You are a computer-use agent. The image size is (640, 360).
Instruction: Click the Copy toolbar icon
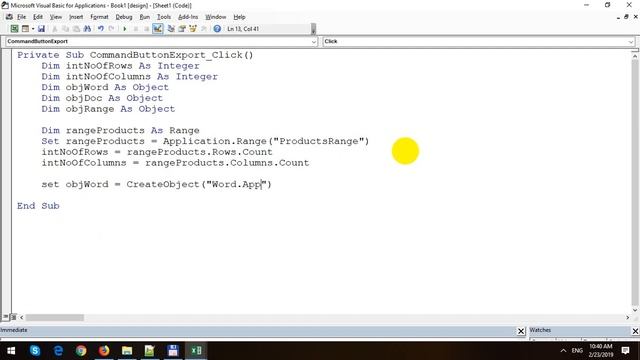[x=65, y=29]
